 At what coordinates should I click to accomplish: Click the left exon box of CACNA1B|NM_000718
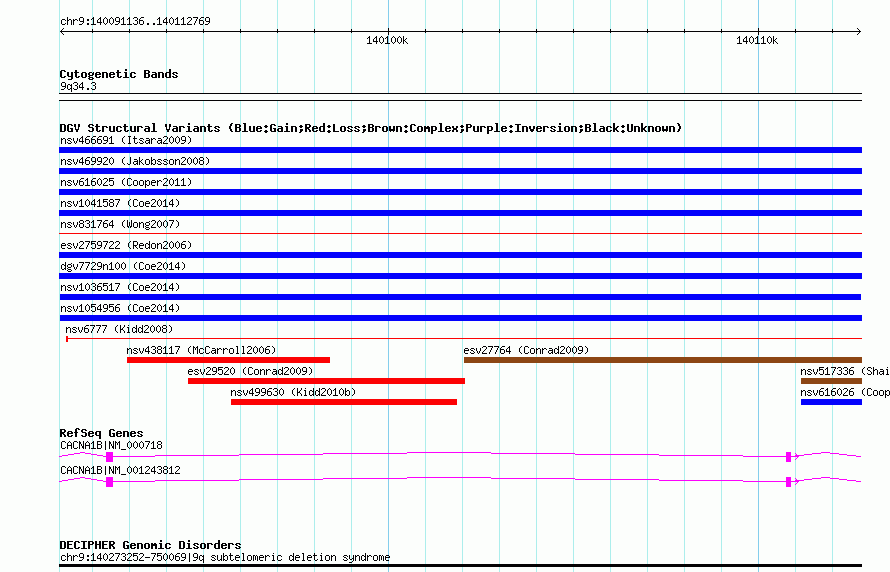pos(110,457)
